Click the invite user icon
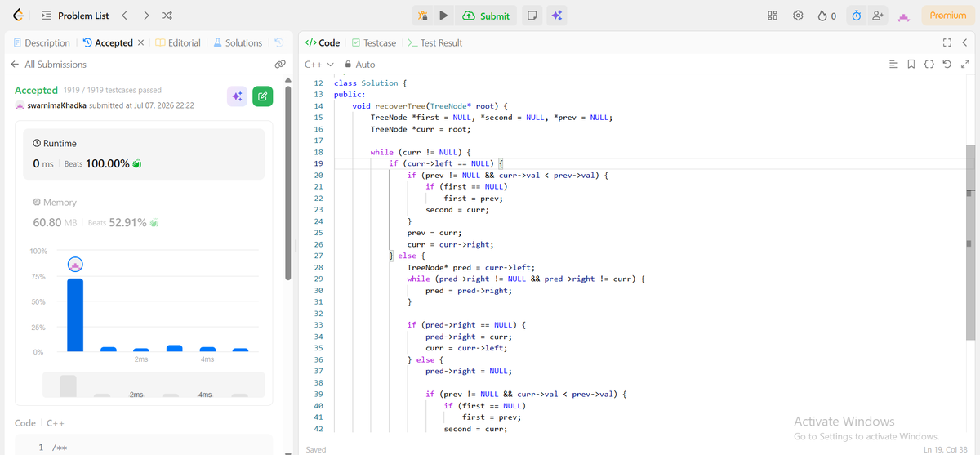Viewport: 980px width, 455px height. click(878, 16)
